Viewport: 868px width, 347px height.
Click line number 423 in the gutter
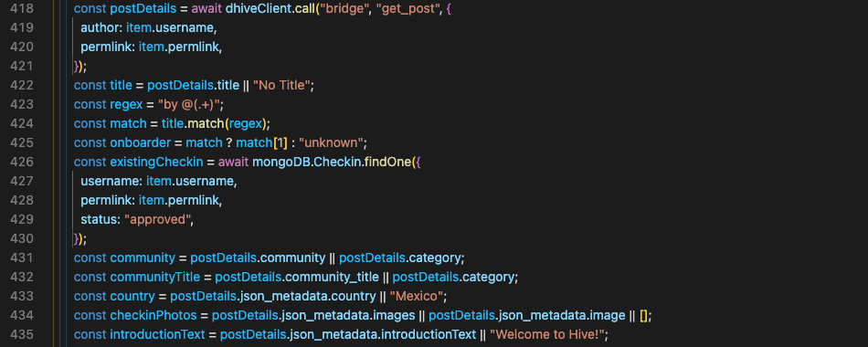coord(22,104)
